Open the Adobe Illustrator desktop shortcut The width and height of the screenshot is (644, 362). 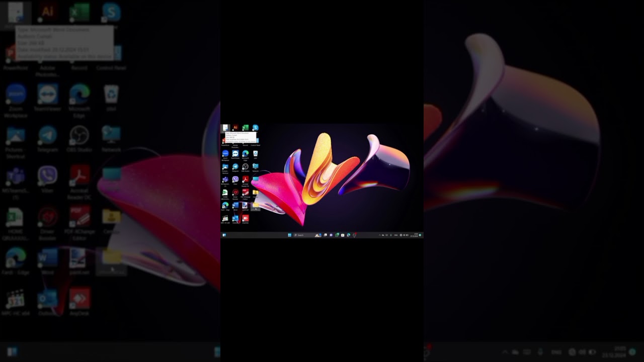(x=235, y=127)
